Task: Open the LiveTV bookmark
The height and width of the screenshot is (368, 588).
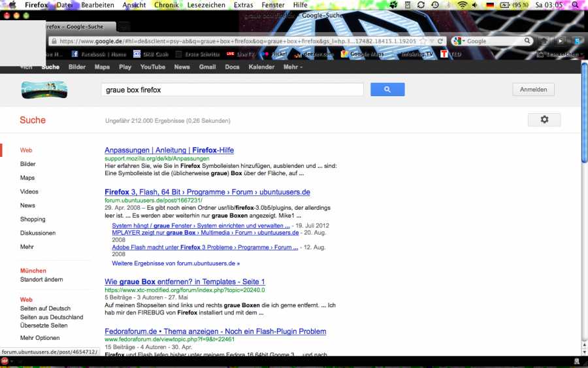Action: click(x=240, y=54)
